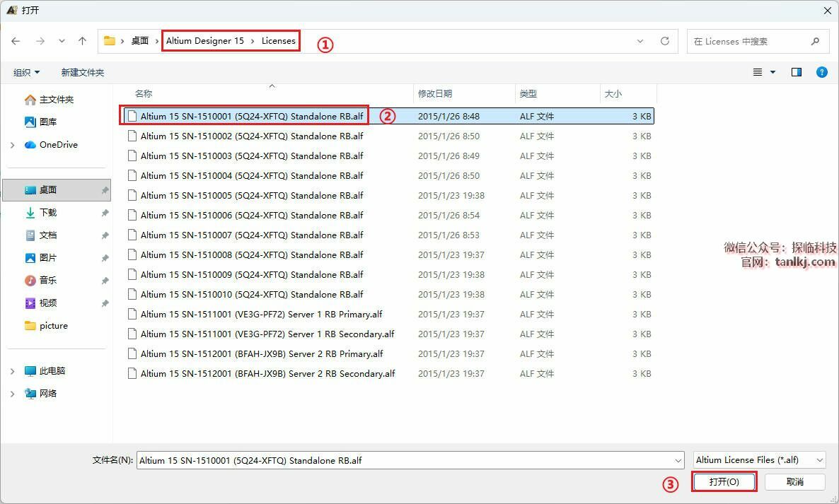Click the search magnifier icon
The height and width of the screenshot is (504, 839).
815,41
